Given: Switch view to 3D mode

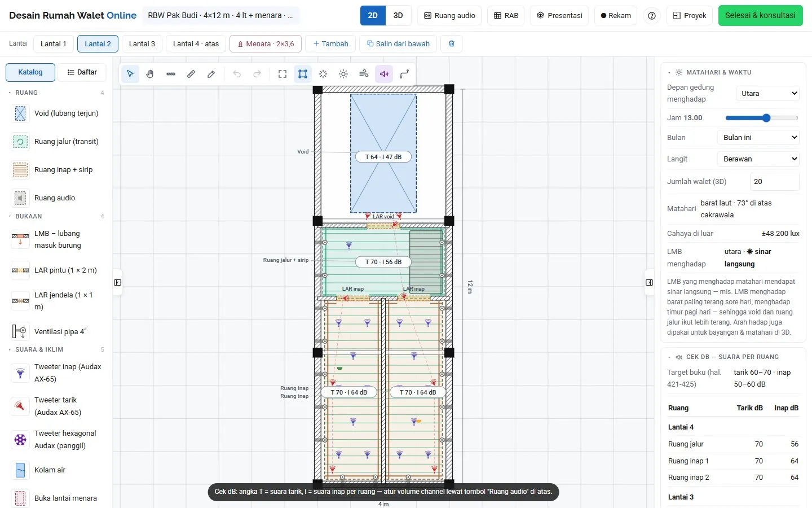Looking at the screenshot, I should pyautogui.click(x=398, y=16).
